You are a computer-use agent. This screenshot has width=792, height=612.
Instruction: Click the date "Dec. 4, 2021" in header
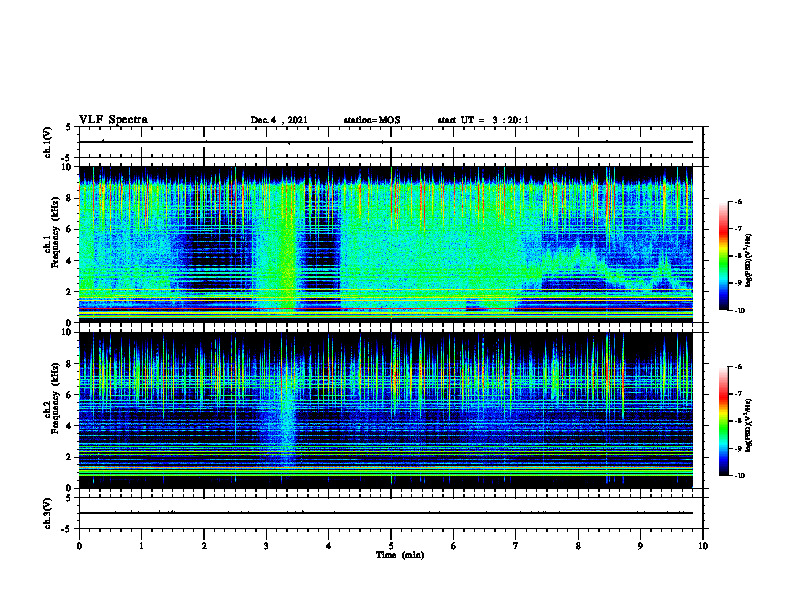click(279, 120)
